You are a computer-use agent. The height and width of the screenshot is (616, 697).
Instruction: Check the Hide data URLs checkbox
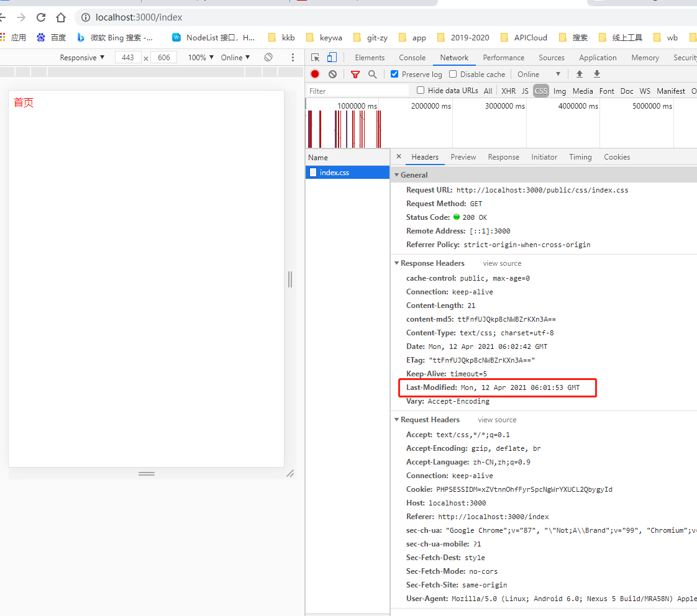click(x=421, y=91)
